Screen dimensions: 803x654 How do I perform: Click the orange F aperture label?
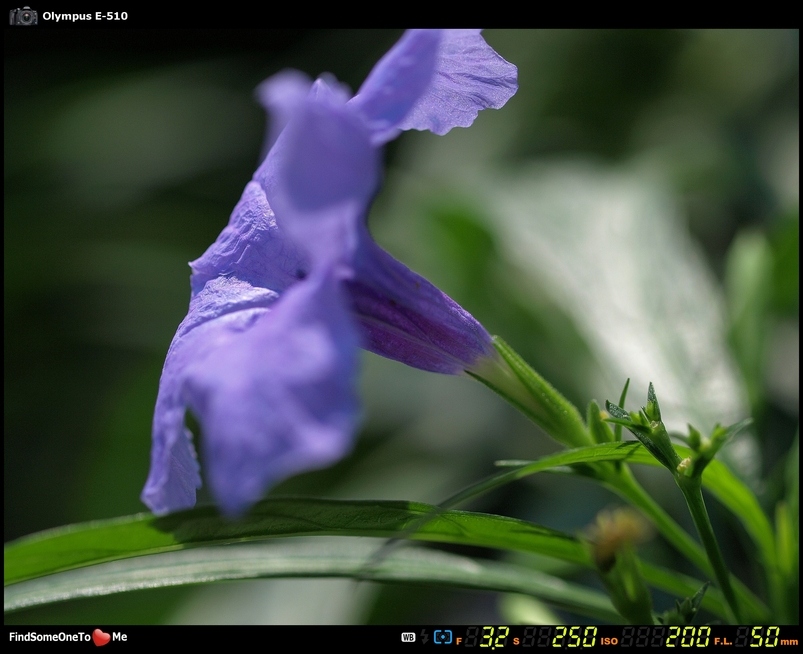pyautogui.click(x=459, y=640)
